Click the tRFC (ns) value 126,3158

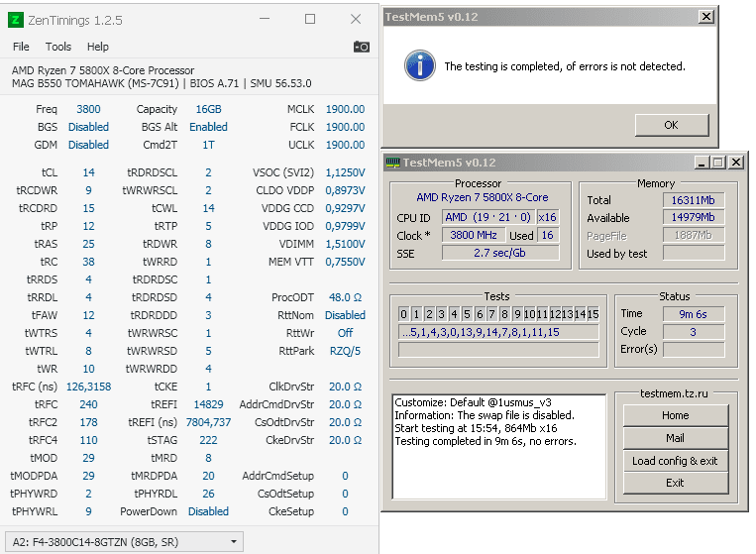point(89,387)
